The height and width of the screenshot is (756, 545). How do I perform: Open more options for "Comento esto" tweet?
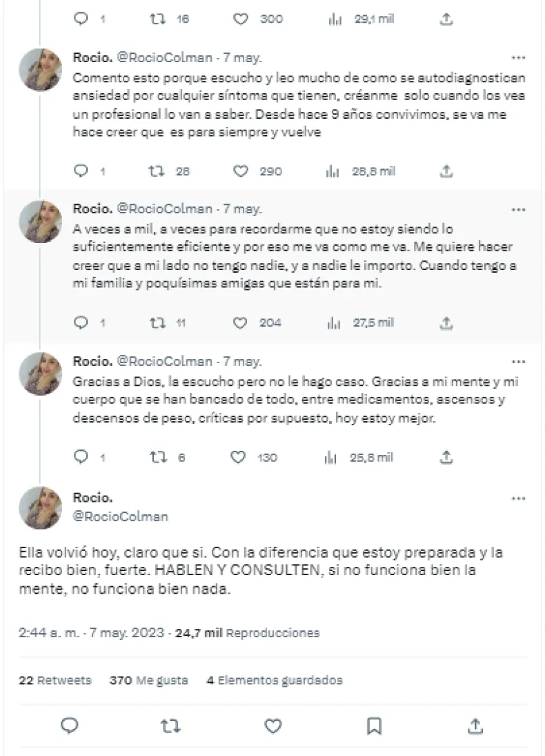click(518, 58)
